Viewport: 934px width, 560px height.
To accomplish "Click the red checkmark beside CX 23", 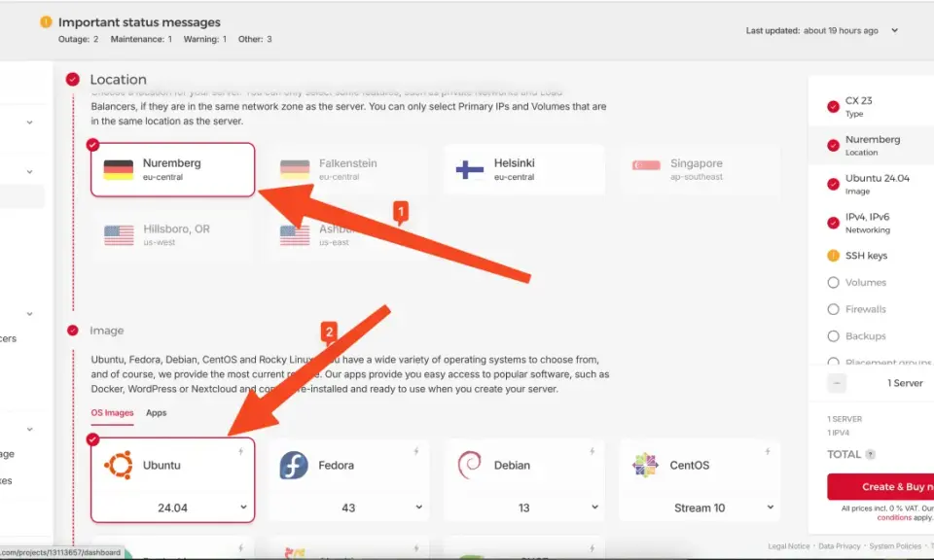I will click(834, 107).
